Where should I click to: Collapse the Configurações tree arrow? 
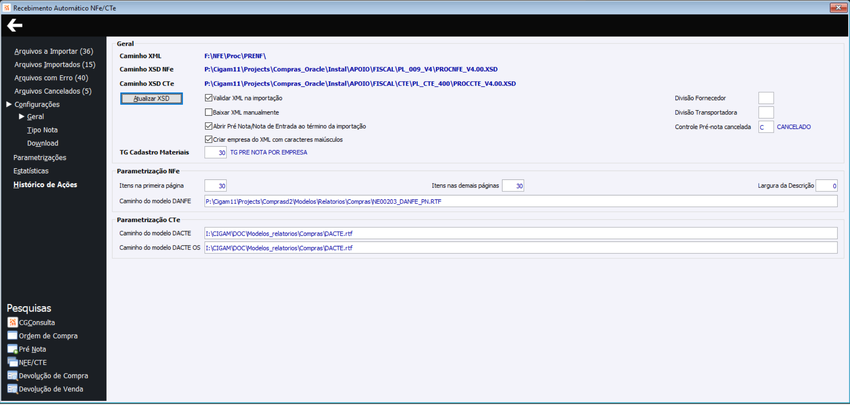pos(9,104)
